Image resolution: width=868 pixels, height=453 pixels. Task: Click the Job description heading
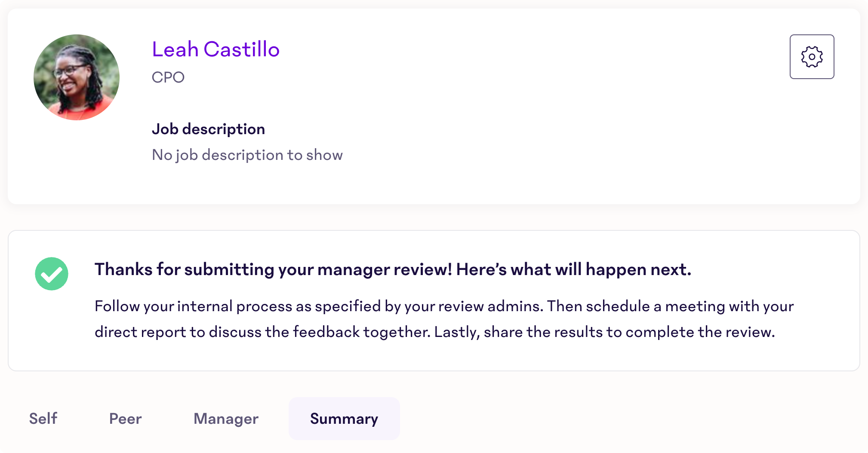coord(208,129)
